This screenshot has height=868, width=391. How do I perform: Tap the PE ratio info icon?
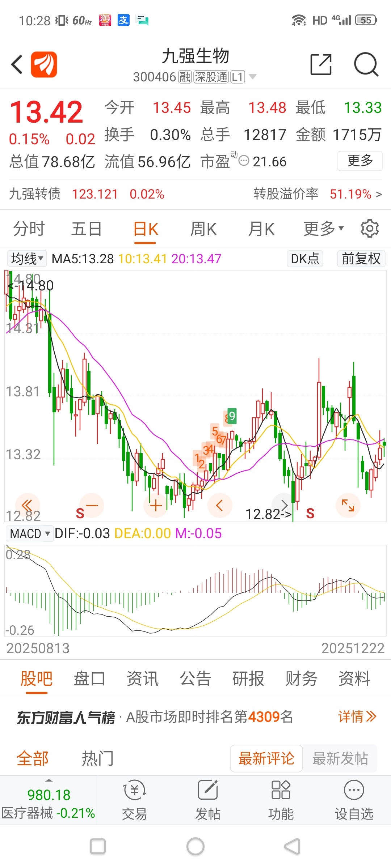pos(244,160)
